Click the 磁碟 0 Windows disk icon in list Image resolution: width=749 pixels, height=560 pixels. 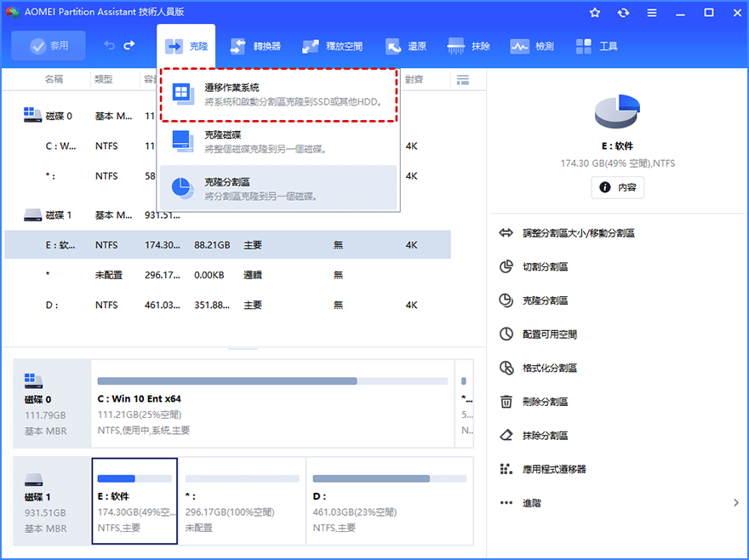click(x=32, y=115)
